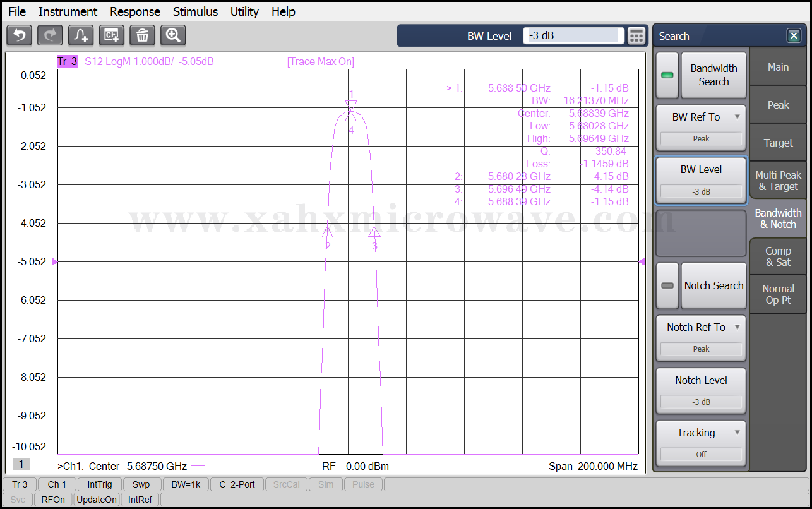This screenshot has height=509, width=812.
Task: Open the Utility menu
Action: (x=244, y=11)
